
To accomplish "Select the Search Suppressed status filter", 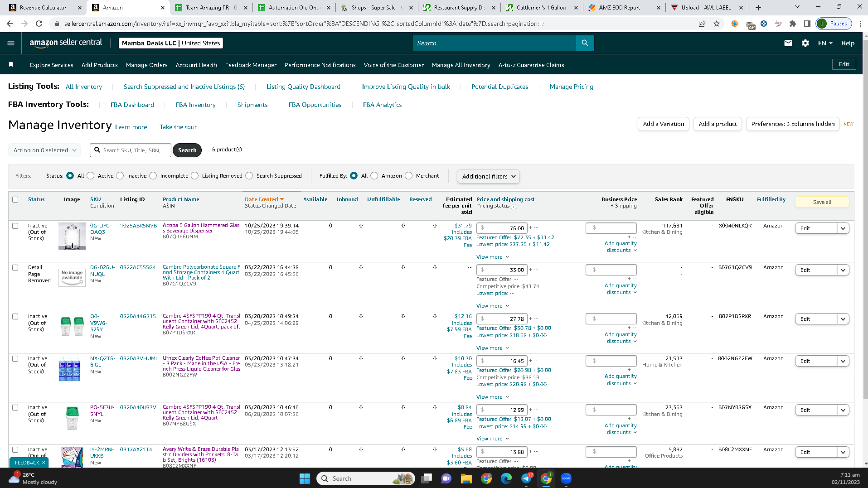I will tap(249, 176).
